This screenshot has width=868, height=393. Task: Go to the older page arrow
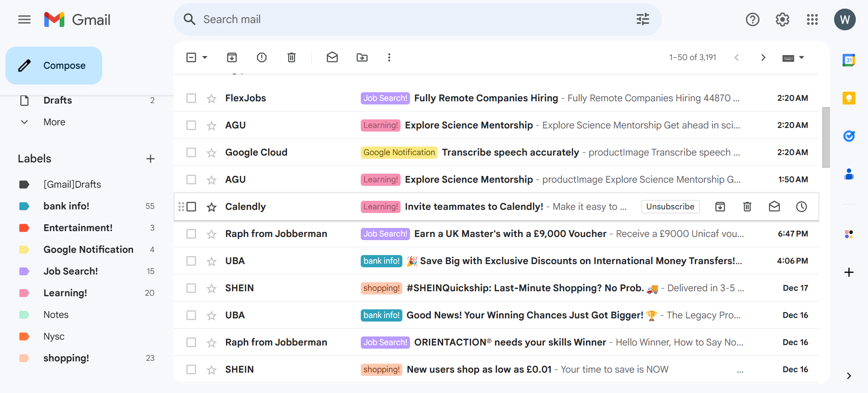(x=763, y=57)
